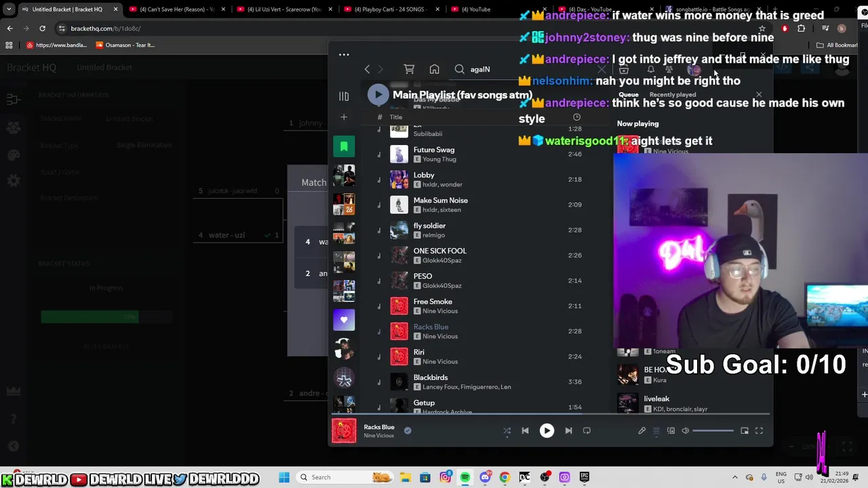This screenshot has width=868, height=488.
Task: Select the Free Smoke track
Action: (486, 306)
